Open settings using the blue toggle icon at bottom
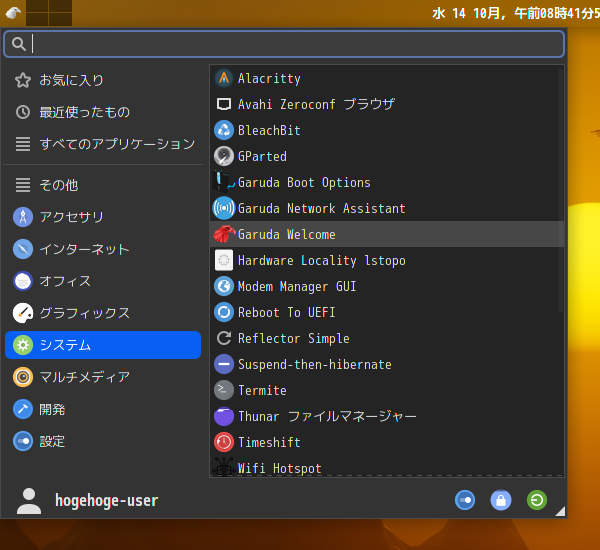Viewport: 600px width, 550px height. point(465,500)
